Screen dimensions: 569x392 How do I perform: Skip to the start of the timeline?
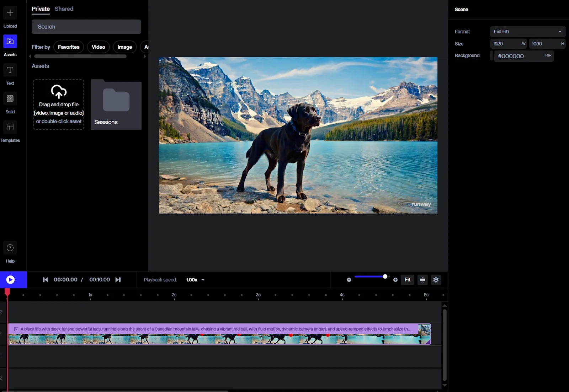(46, 280)
